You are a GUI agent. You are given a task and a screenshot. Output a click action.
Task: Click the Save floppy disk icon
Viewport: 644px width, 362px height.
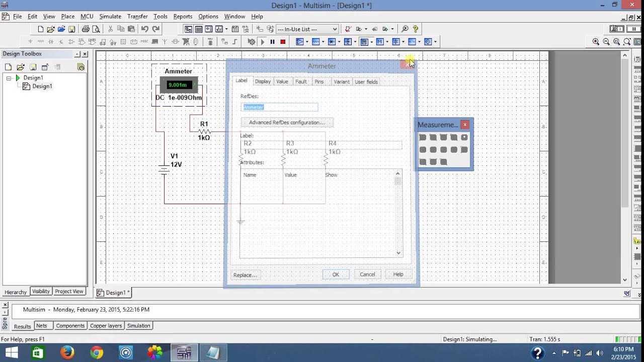click(71, 29)
